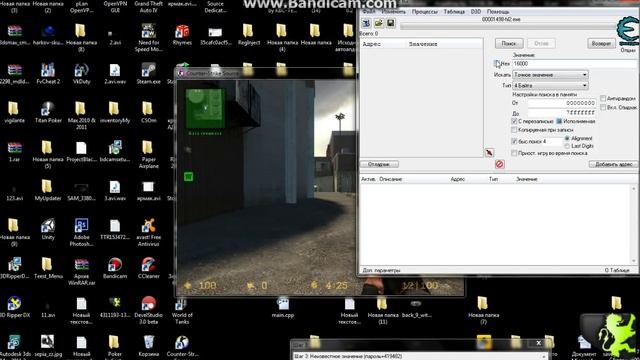
Task: Click the 'Адрес' column header in results
Action: coord(371,44)
